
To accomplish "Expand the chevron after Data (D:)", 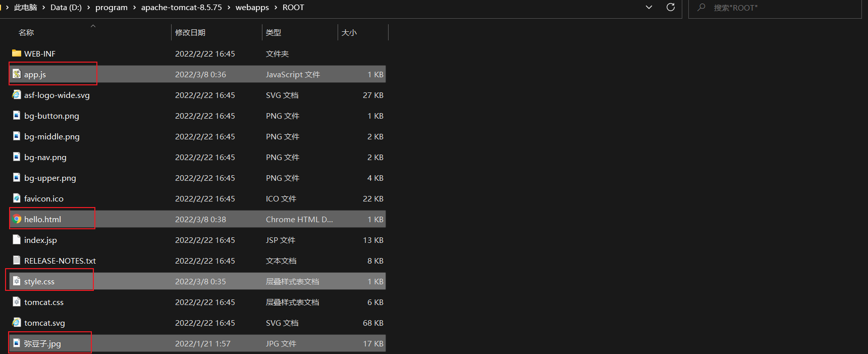I will coord(89,8).
